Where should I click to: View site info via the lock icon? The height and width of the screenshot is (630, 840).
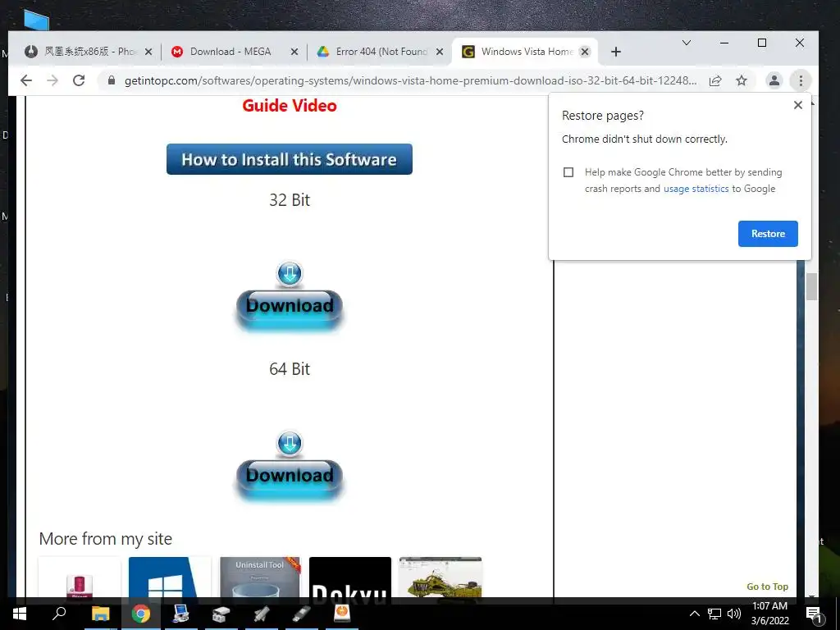click(x=112, y=81)
